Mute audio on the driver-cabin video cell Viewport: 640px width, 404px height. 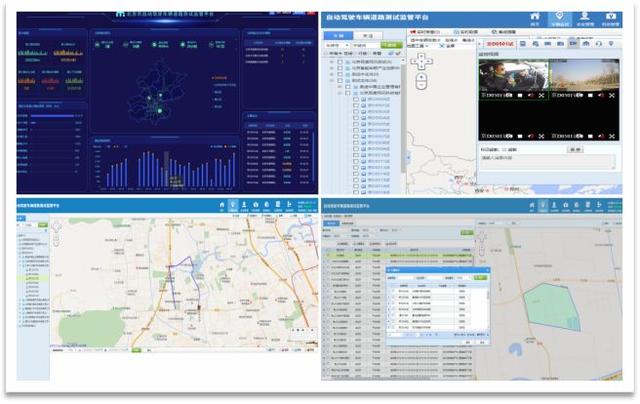(531, 95)
